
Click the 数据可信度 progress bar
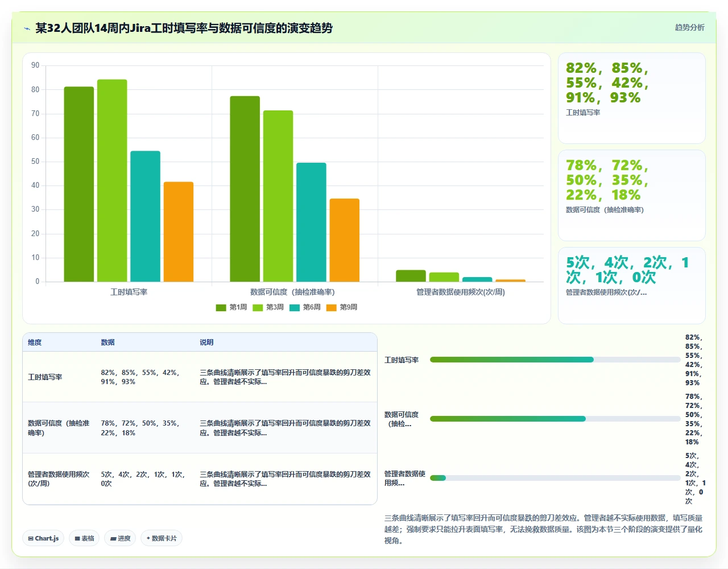pos(555,419)
